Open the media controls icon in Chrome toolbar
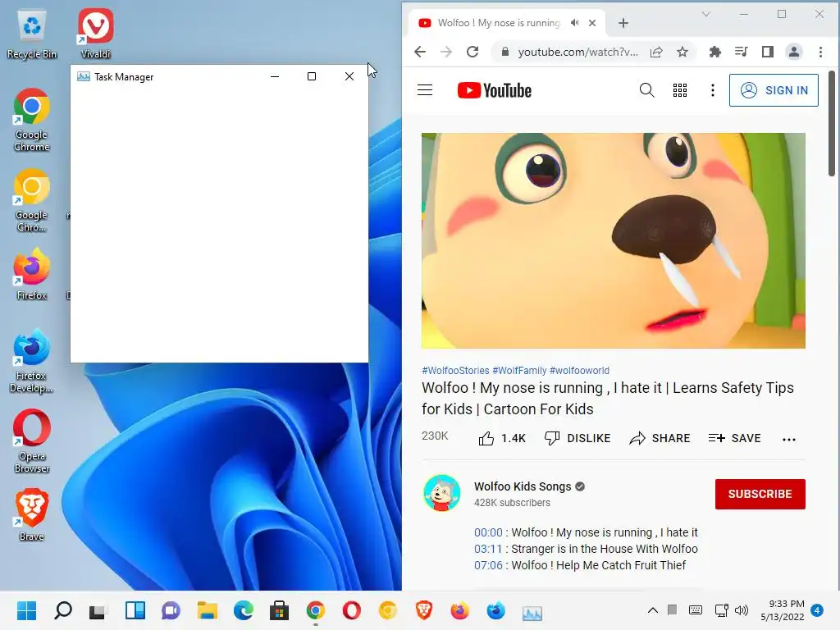840x630 pixels. 741,52
